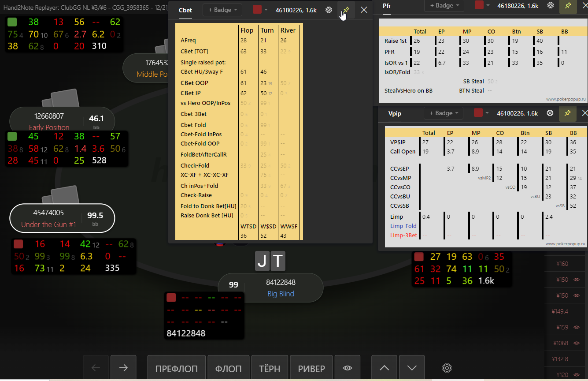Click the red color swatch in the Vpip popup
The width and height of the screenshot is (588, 381).
(478, 113)
